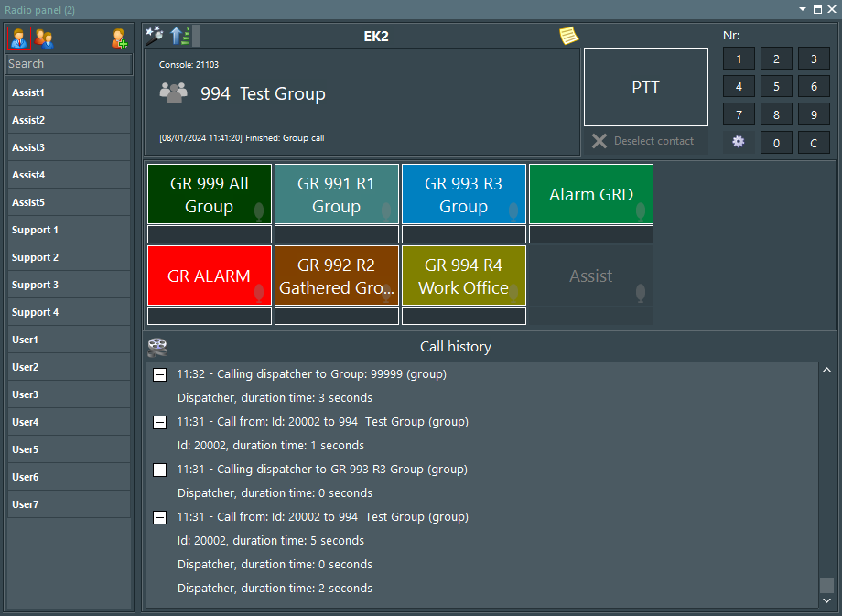Collapse the 11:31 GR 993 R3 call entry
The image size is (842, 616).
(x=159, y=470)
